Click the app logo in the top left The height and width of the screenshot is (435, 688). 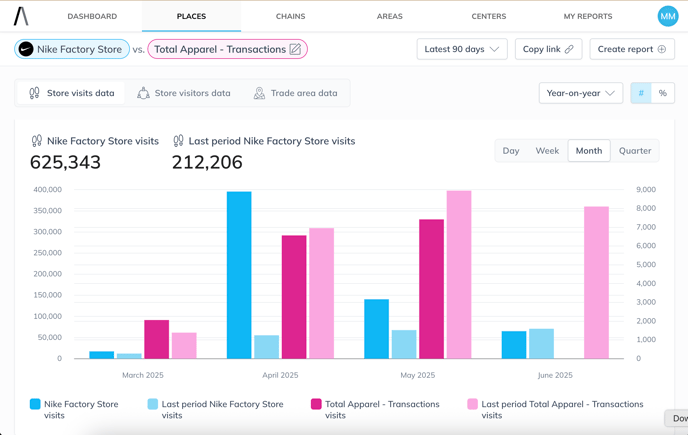pyautogui.click(x=21, y=16)
